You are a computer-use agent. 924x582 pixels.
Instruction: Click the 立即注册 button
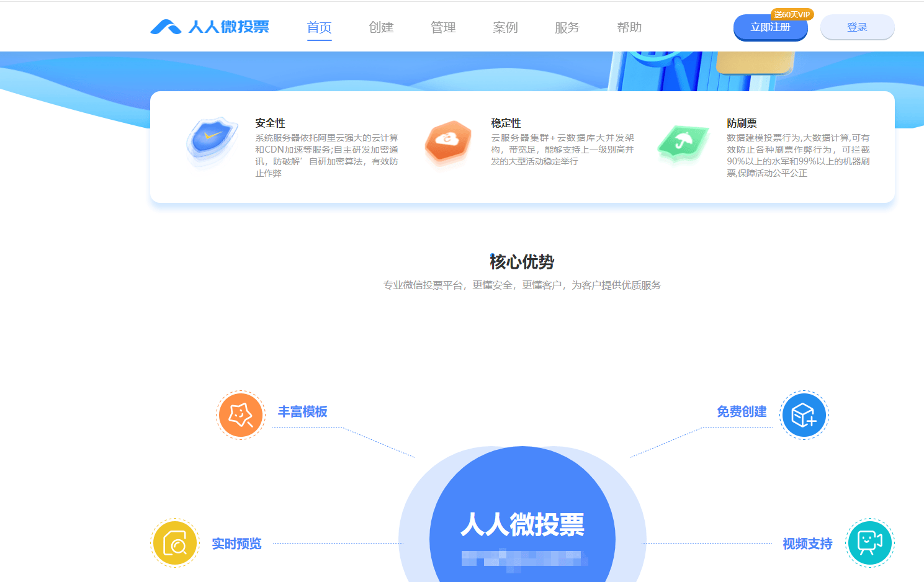coord(770,27)
